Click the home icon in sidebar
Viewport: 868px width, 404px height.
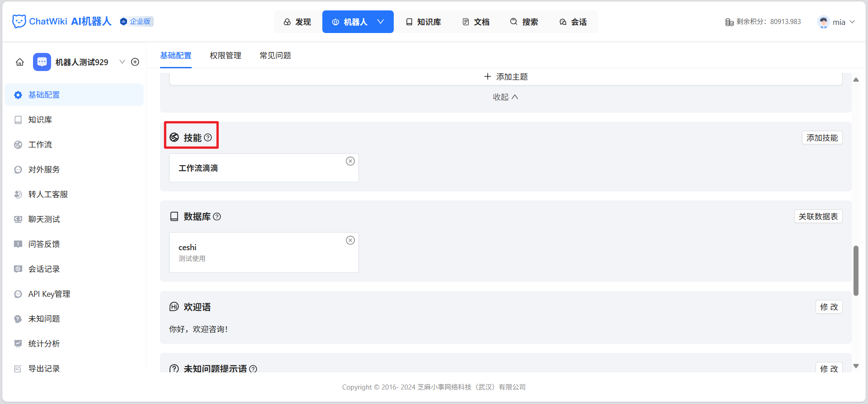tap(20, 62)
